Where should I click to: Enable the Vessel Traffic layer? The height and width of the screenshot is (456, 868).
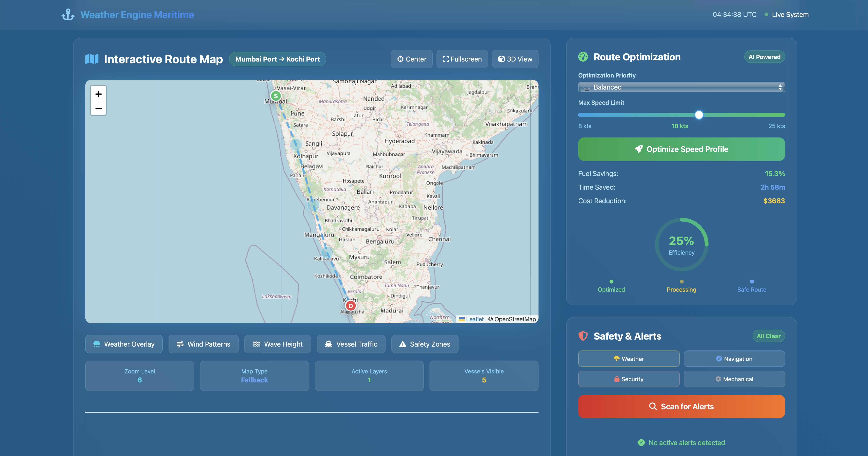click(351, 344)
